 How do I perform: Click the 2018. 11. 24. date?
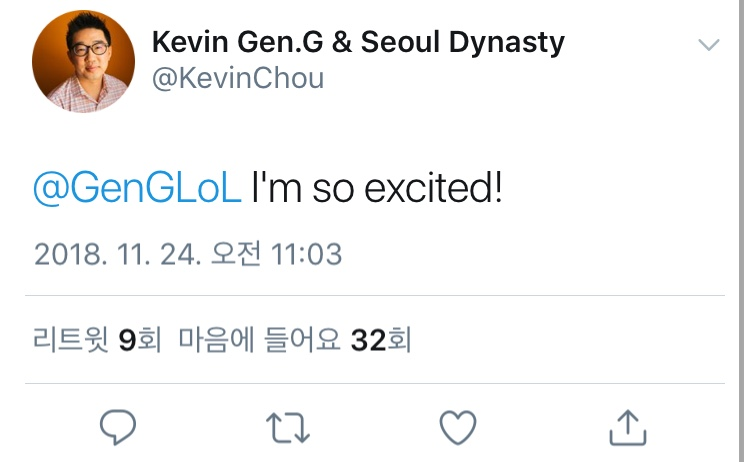click(119, 254)
